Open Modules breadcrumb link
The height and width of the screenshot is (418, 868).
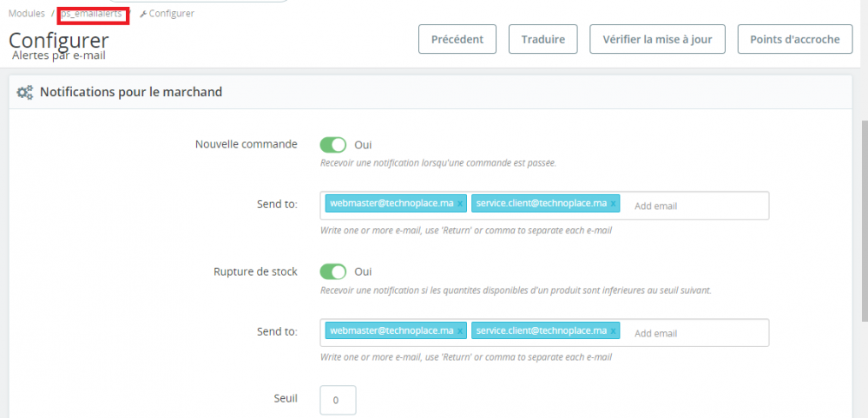point(27,13)
